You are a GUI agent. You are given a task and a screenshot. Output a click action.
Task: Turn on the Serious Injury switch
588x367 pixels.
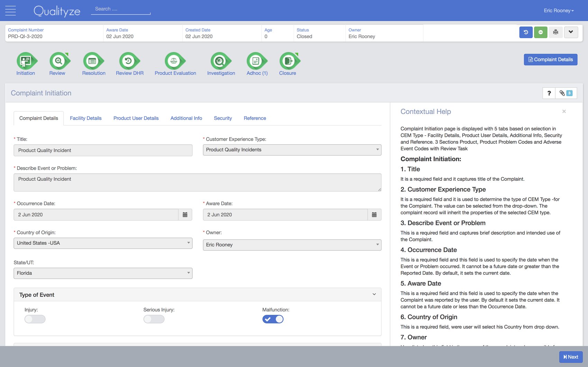(x=154, y=319)
